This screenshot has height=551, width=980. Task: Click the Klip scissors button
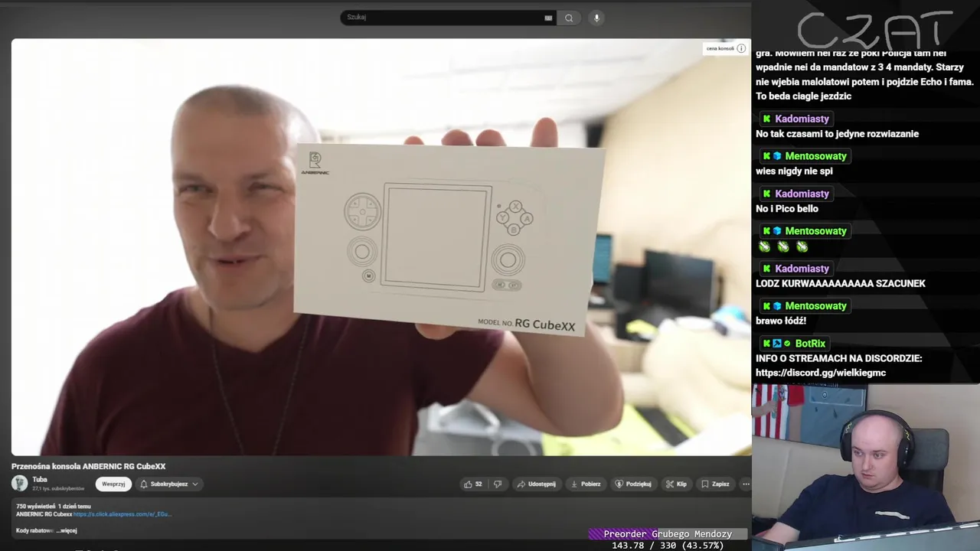point(676,484)
